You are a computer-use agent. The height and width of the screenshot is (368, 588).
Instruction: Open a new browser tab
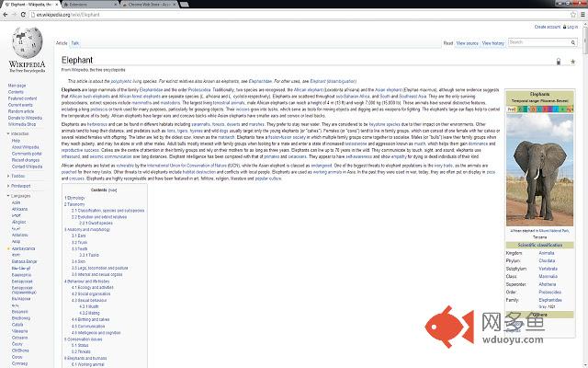point(184,5)
